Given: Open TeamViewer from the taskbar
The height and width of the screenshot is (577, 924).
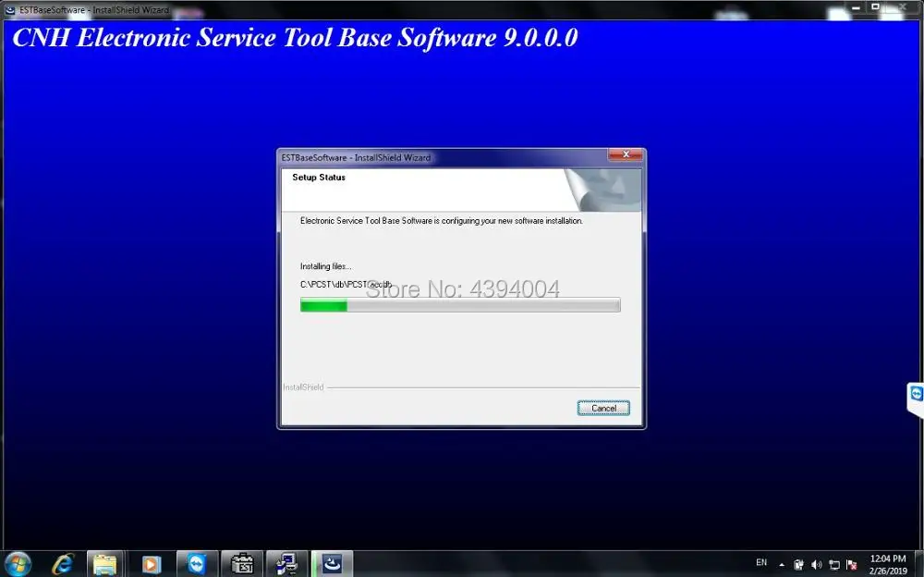Looking at the screenshot, I should tap(196, 564).
